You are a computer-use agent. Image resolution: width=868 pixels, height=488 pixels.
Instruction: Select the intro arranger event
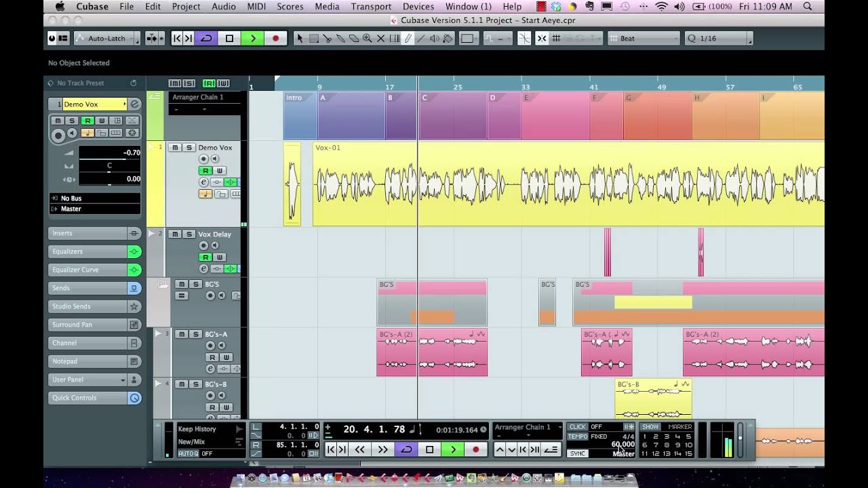coord(300,115)
